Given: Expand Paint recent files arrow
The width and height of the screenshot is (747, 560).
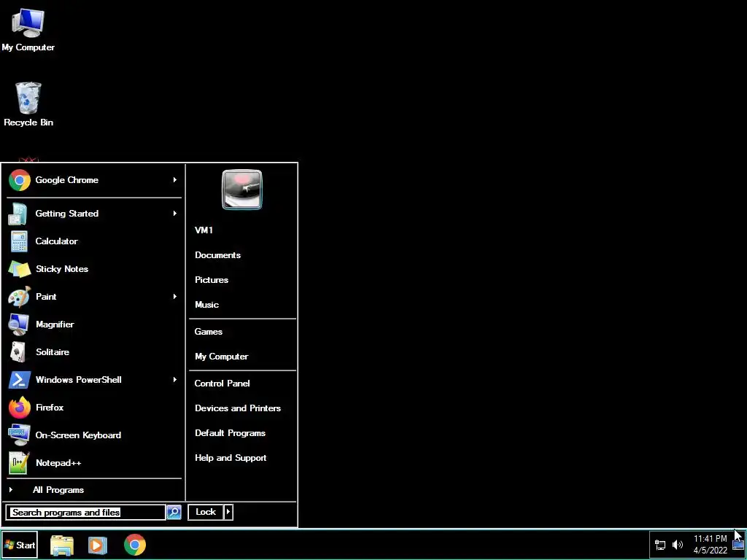Looking at the screenshot, I should click(x=175, y=297).
